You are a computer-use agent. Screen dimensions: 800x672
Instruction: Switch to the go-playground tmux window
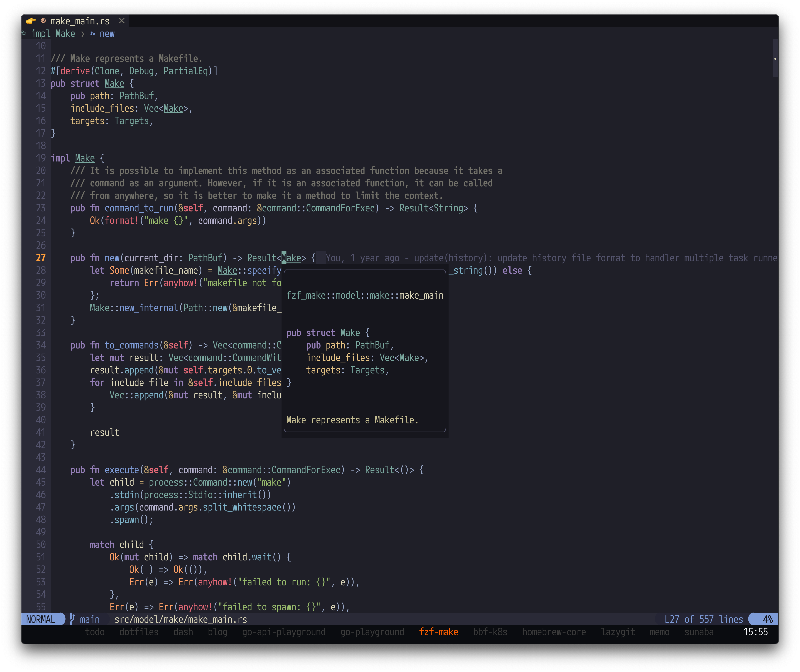pos(372,632)
